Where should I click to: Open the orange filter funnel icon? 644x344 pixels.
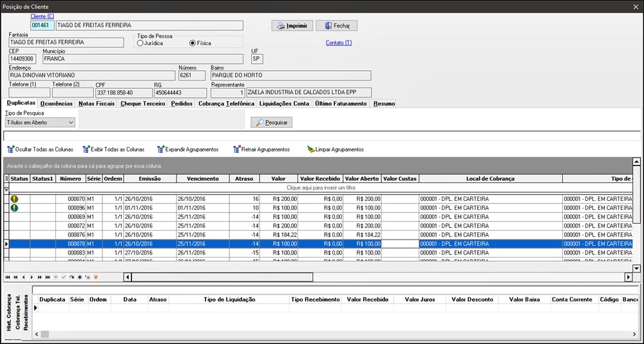(x=96, y=277)
